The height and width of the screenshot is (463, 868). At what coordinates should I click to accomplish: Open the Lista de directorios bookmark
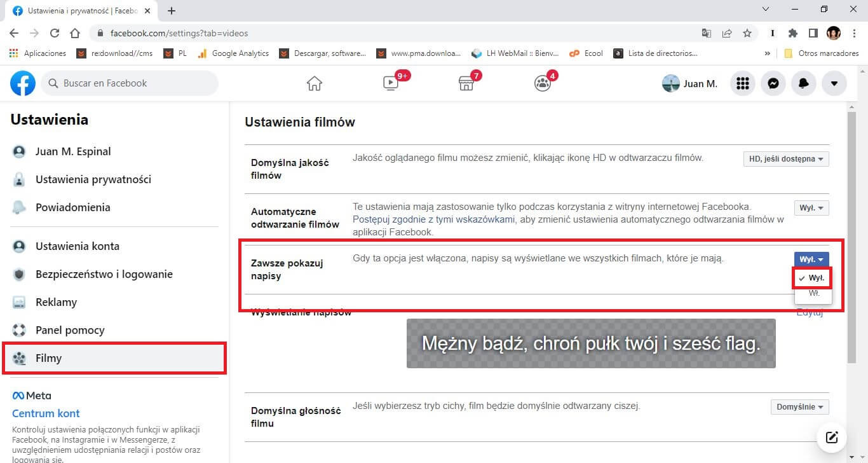tap(656, 53)
